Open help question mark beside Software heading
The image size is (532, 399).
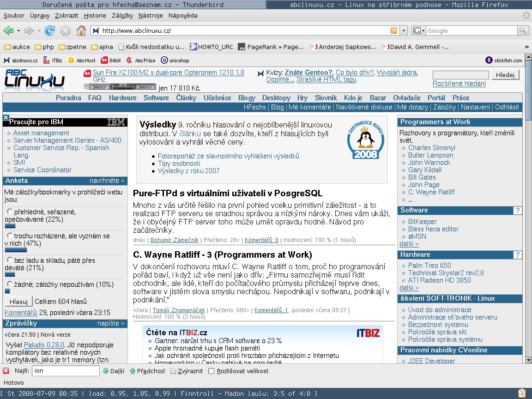click(517, 211)
